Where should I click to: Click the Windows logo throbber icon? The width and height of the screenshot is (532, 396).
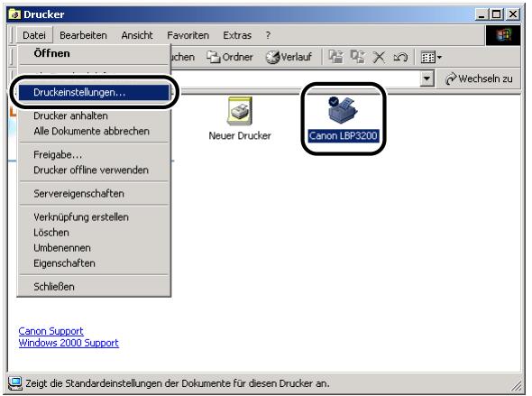coord(503,35)
